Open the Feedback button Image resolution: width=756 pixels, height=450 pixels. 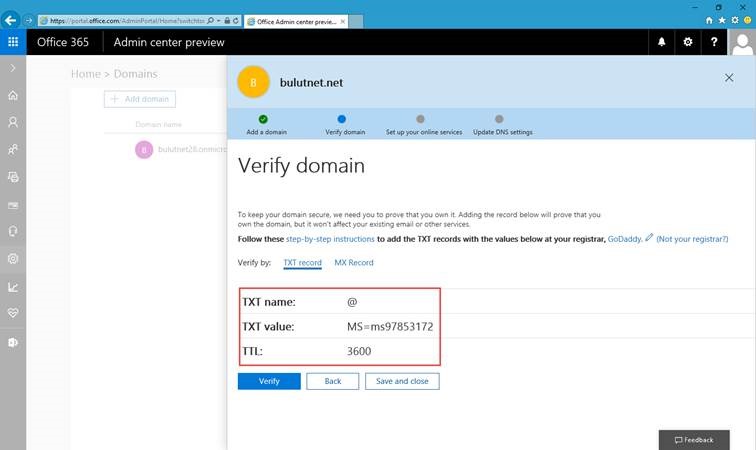694,440
